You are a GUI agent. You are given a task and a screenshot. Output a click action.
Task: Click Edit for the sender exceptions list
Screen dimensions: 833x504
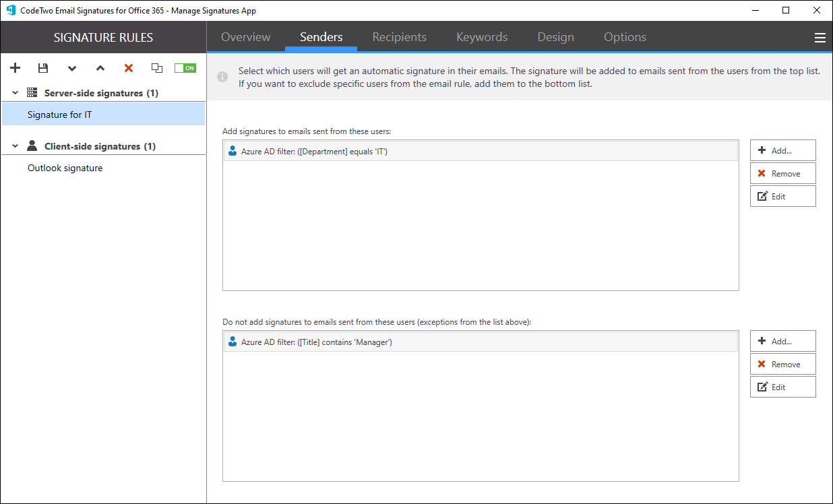pyautogui.click(x=783, y=387)
